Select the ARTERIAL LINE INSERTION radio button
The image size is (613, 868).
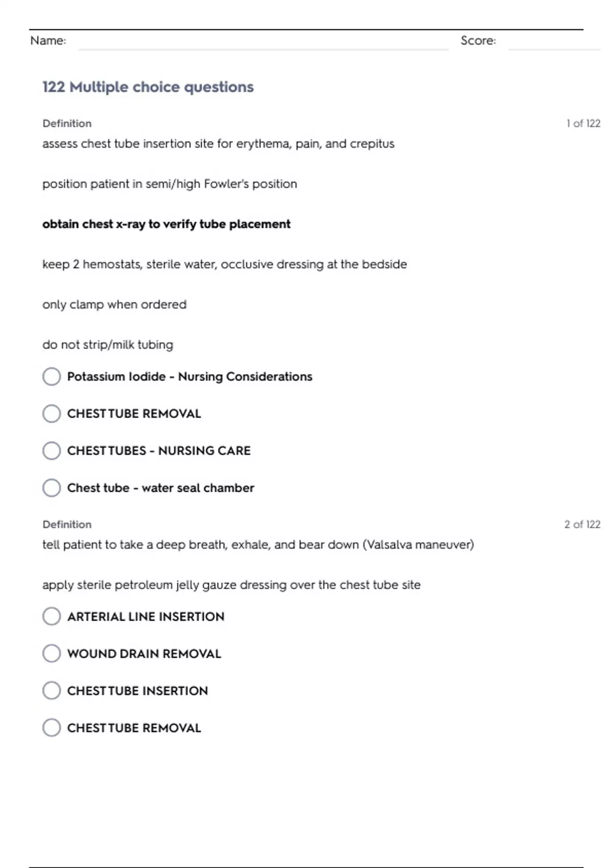coord(52,616)
